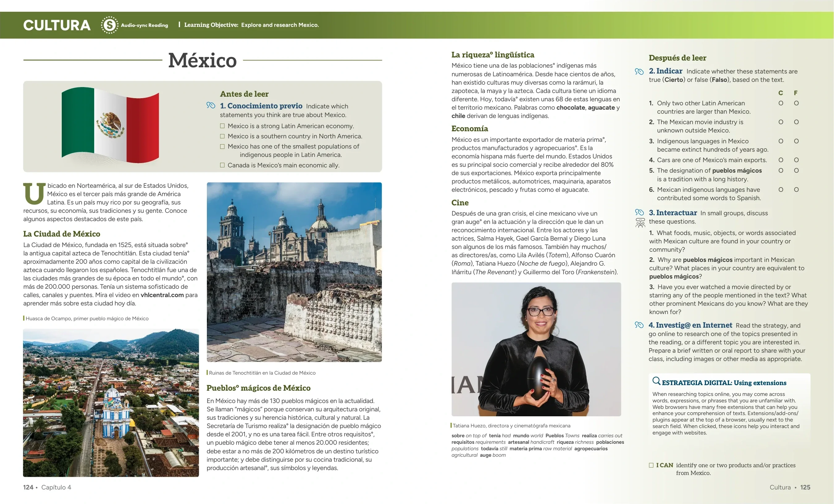The width and height of the screenshot is (834, 504).
Task: Click the caption 'Ruinas de Tenochtitlán en la Ciudad de México'
Action: (x=262, y=373)
